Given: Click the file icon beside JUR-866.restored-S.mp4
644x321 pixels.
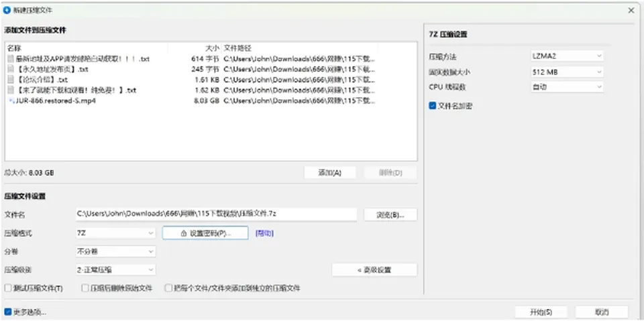Looking at the screenshot, I should tap(11, 101).
